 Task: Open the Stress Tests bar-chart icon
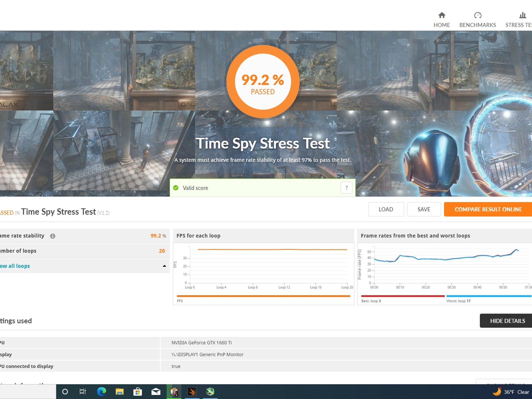pos(522,15)
